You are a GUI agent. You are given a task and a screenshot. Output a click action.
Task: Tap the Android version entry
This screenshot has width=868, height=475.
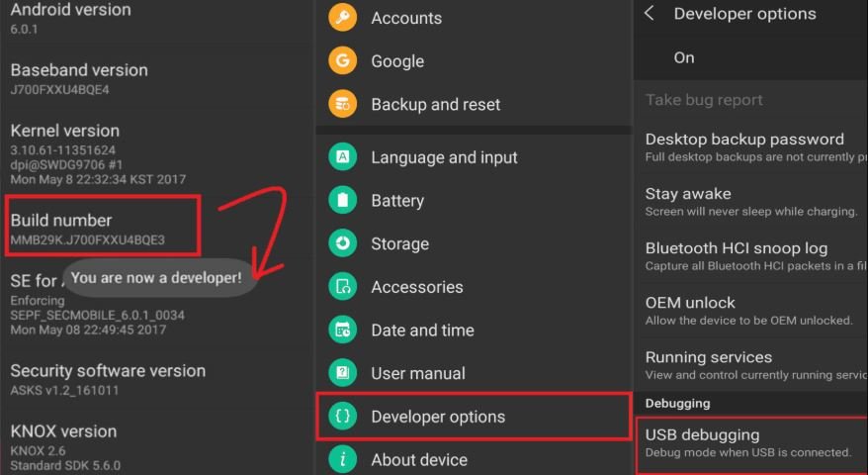tap(156, 19)
